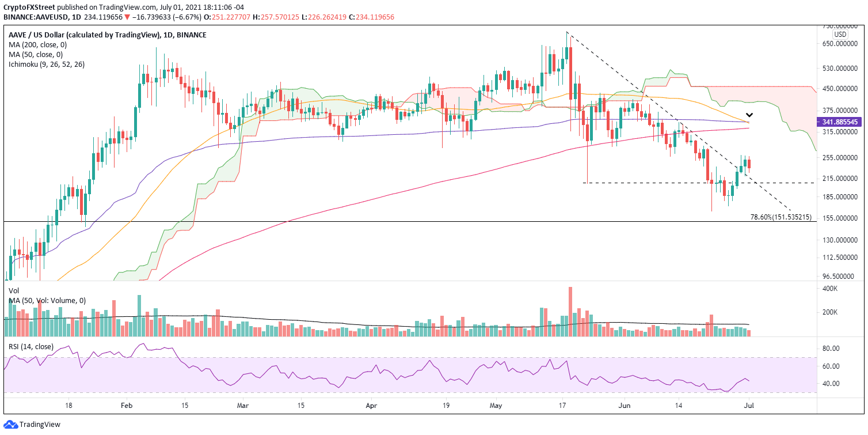Select the black chevron arrow marker on chart

(749, 114)
